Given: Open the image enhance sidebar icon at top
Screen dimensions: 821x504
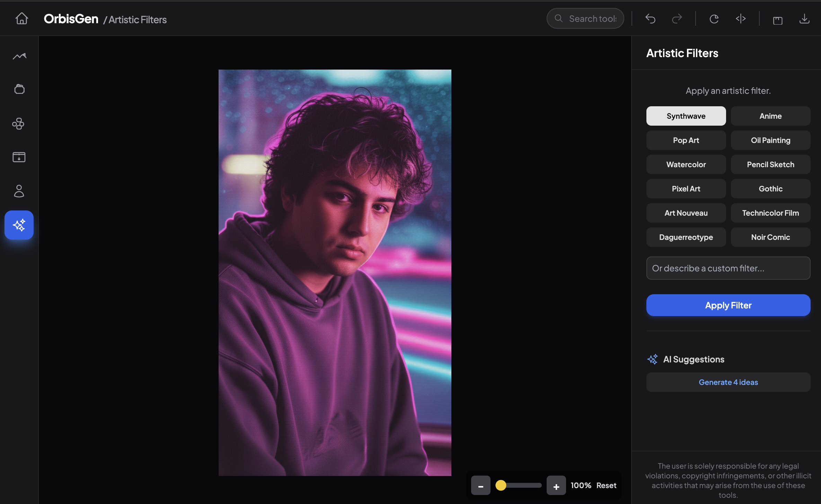Looking at the screenshot, I should coord(19,56).
